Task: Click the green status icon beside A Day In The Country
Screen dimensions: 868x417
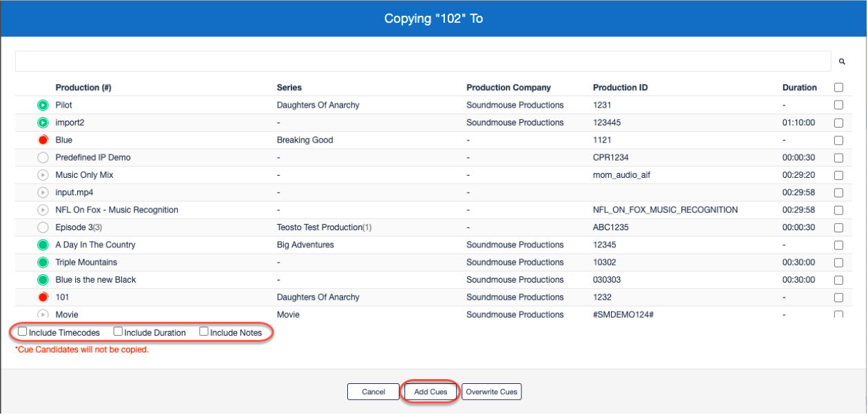Action: pos(43,245)
